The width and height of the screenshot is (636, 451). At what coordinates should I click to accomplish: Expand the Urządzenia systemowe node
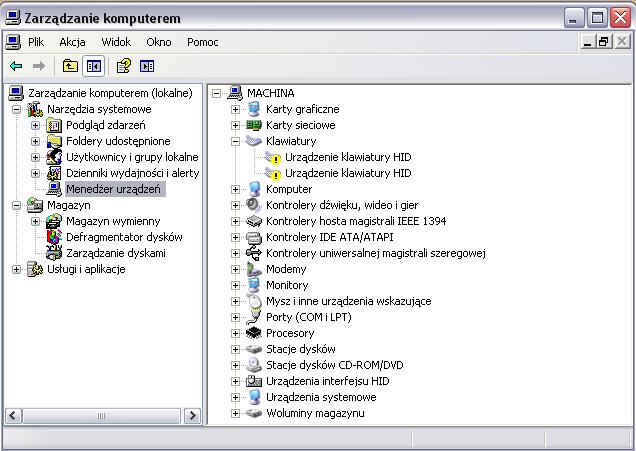235,397
